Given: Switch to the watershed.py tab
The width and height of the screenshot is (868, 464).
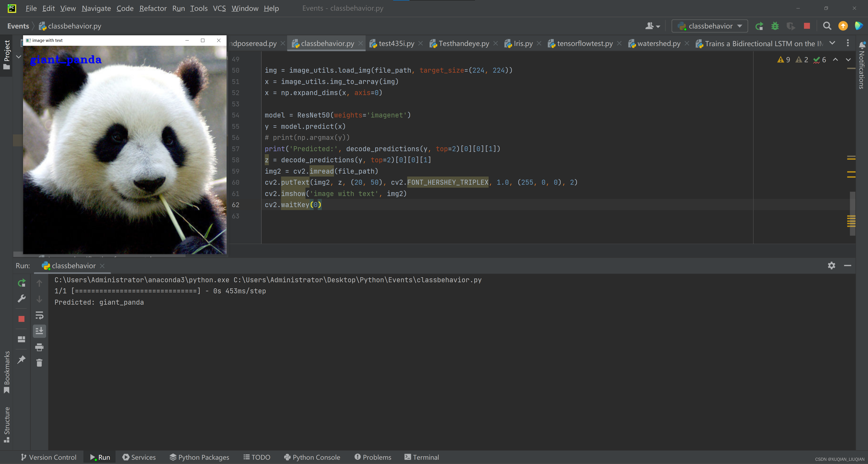Looking at the screenshot, I should (x=658, y=43).
